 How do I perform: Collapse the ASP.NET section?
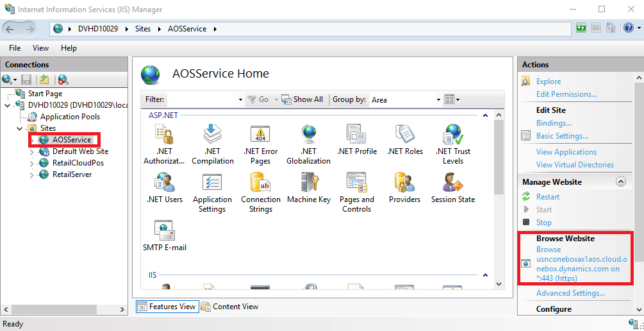coord(486,115)
